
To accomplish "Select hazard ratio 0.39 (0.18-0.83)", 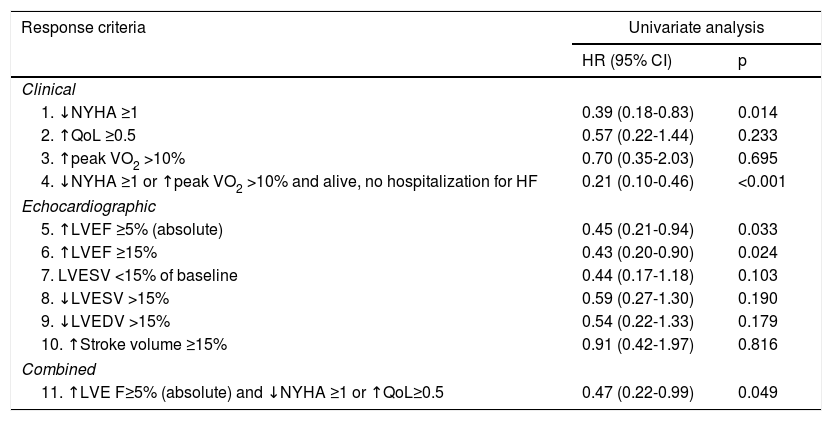I will tap(637, 112).
